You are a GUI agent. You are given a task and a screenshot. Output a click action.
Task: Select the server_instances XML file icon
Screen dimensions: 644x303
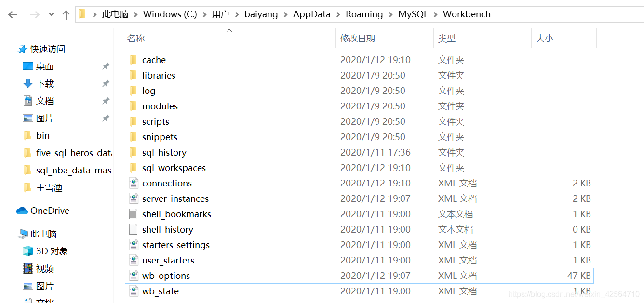134,198
